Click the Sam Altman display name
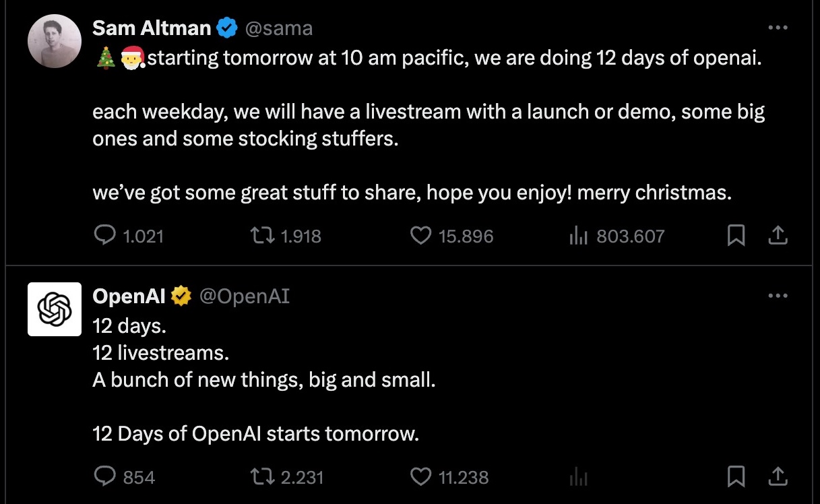This screenshot has height=504, width=820. 153,28
